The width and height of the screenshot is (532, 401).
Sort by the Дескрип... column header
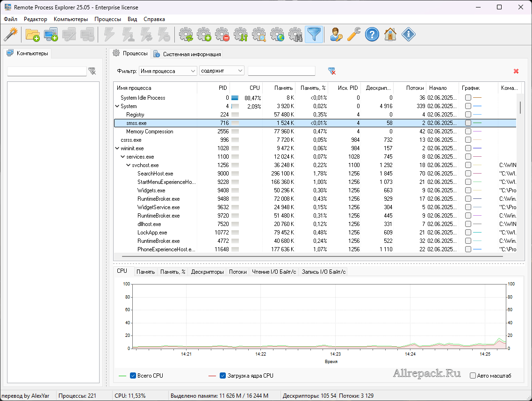pyautogui.click(x=377, y=88)
